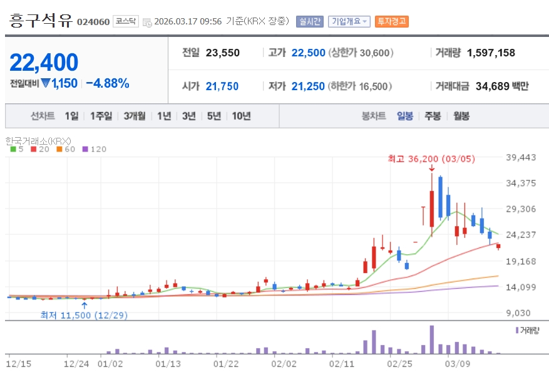The height and width of the screenshot is (392, 549).
Task: Click stock code 024060
Action: coord(93,22)
